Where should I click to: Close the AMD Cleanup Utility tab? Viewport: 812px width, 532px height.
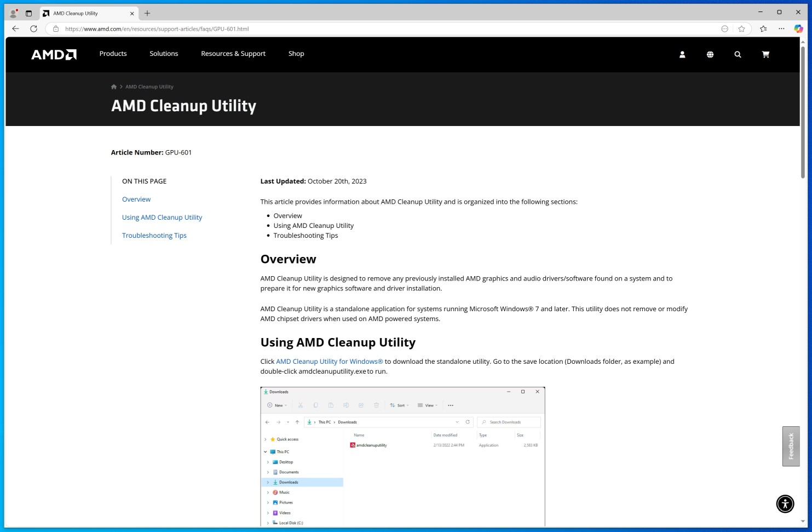pyautogui.click(x=132, y=13)
